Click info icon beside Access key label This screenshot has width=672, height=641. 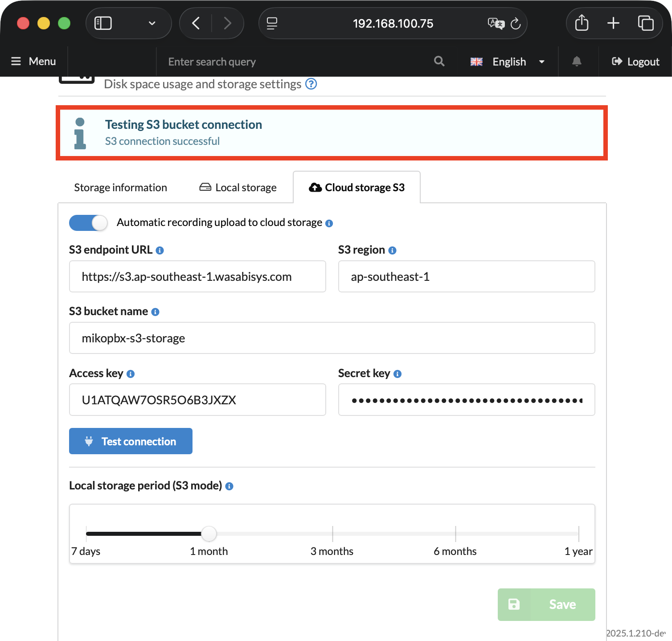point(131,374)
